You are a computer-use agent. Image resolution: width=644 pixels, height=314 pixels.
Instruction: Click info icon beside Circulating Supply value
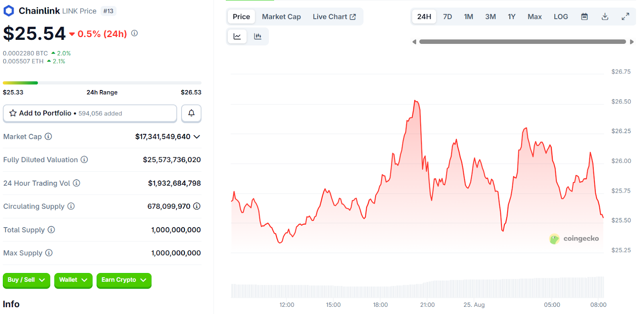click(x=197, y=206)
